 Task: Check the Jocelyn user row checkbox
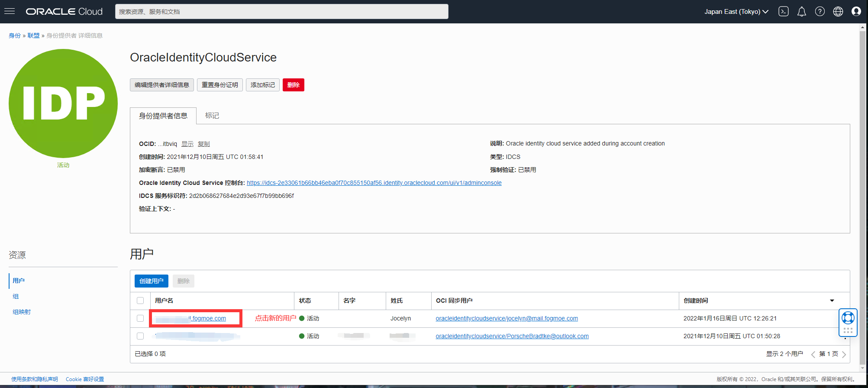pyautogui.click(x=140, y=318)
